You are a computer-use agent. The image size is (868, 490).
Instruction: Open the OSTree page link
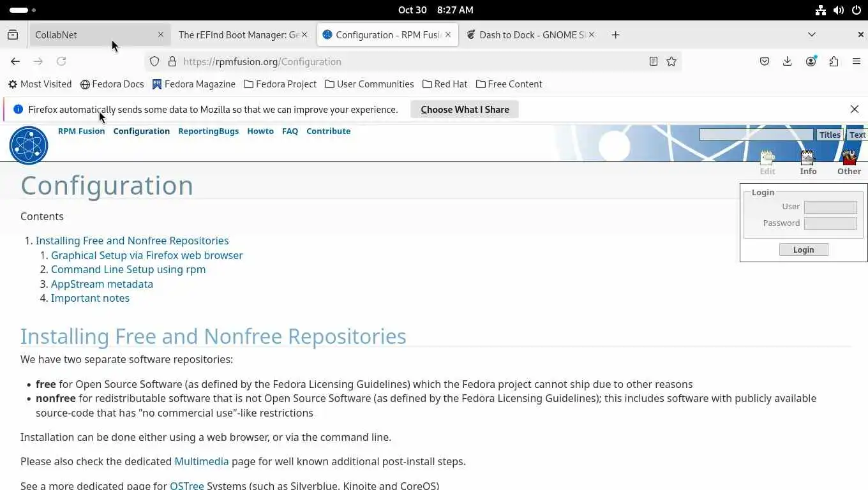pos(187,486)
